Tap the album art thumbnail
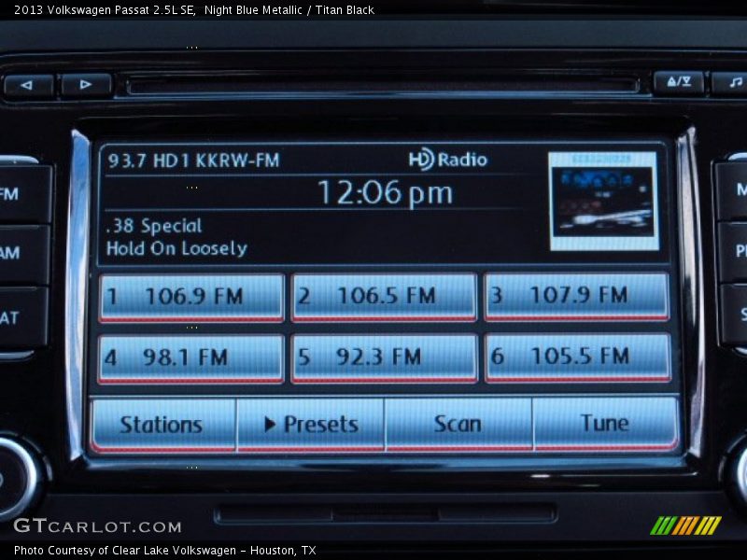Viewport: 747px width, 560px height. click(604, 202)
